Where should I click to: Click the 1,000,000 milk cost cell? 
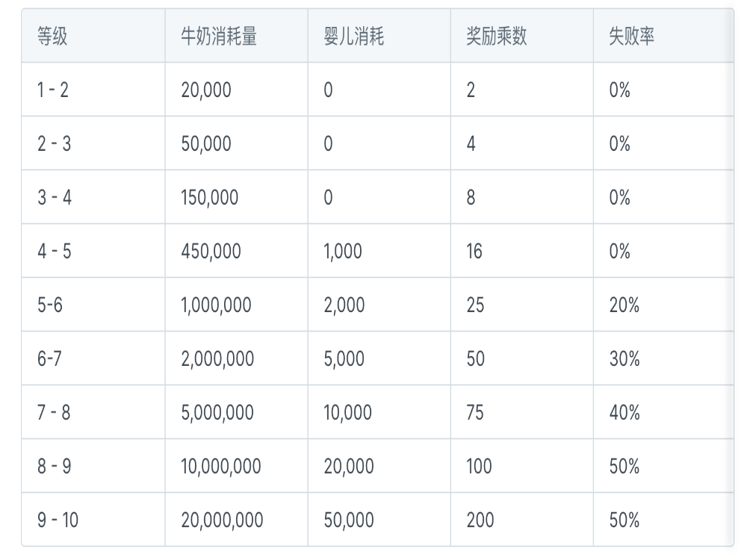click(x=236, y=305)
